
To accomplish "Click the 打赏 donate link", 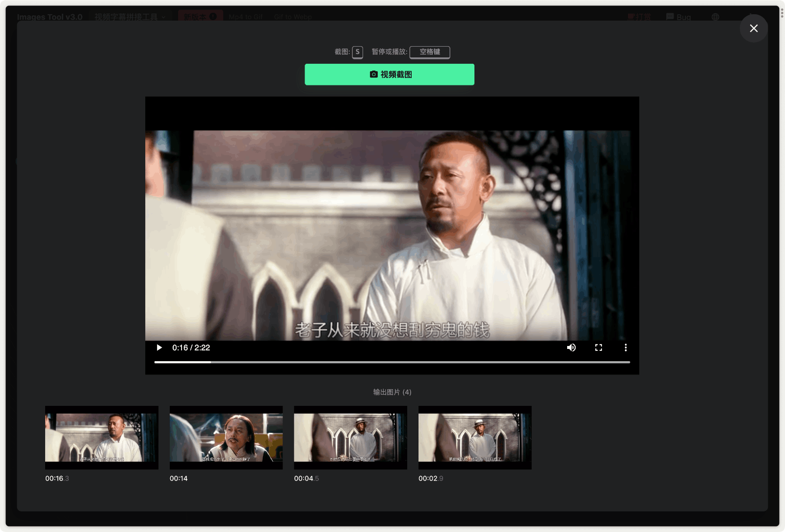I will 639,17.
